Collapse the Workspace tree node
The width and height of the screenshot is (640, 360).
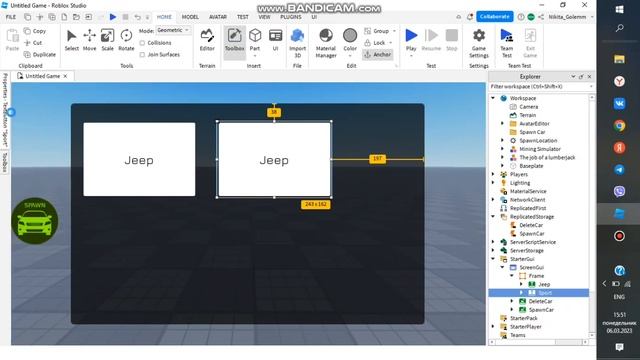point(493,98)
